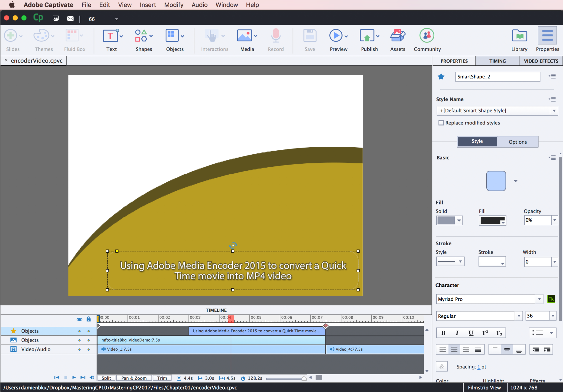Open the Fill color swatch

coord(492,220)
